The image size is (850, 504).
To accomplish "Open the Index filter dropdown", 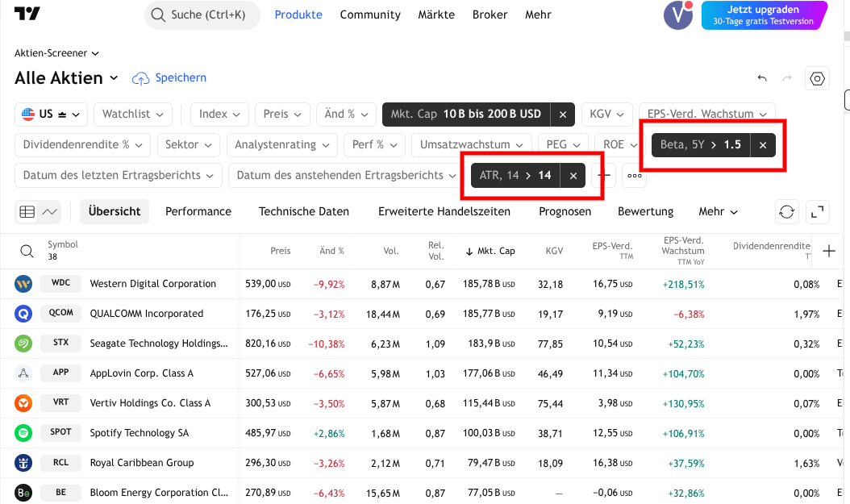I will pyautogui.click(x=219, y=115).
